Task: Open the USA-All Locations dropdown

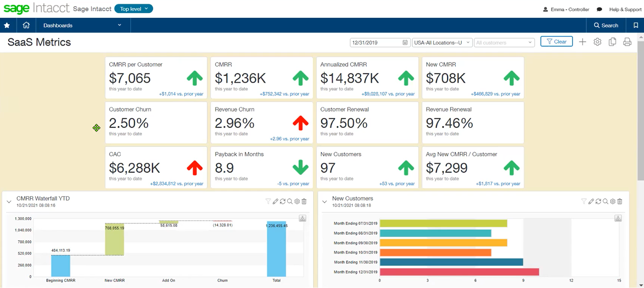Action: [442, 42]
